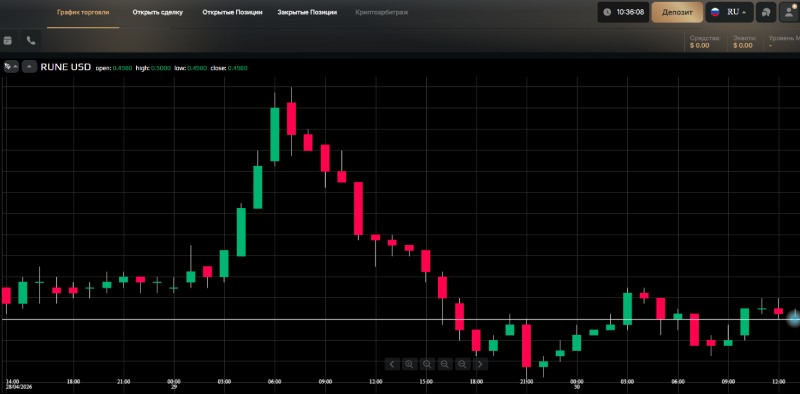Viewport: 800px width, 394px height.
Task: Open the calendar icon in the toolbar
Action: (8, 40)
